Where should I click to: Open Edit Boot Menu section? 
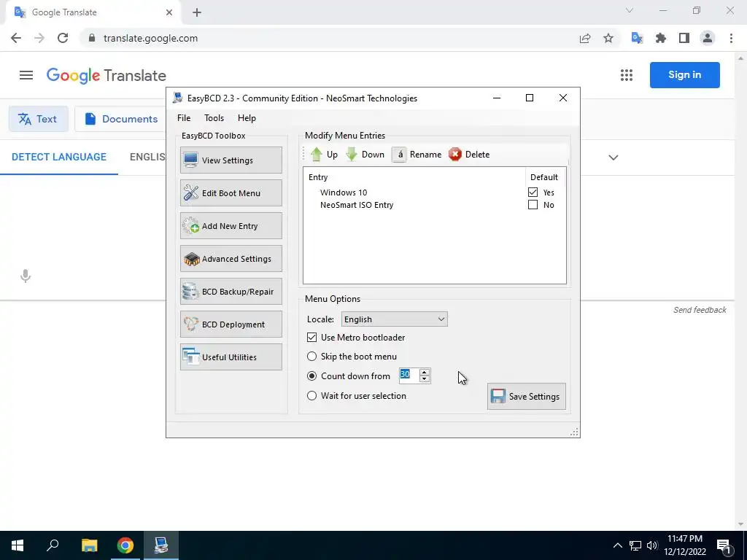tap(231, 192)
